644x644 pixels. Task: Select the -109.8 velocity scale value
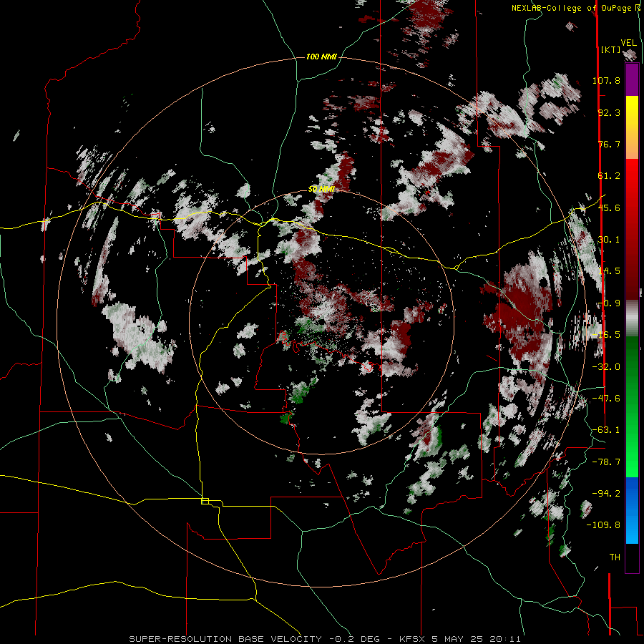pos(603,525)
